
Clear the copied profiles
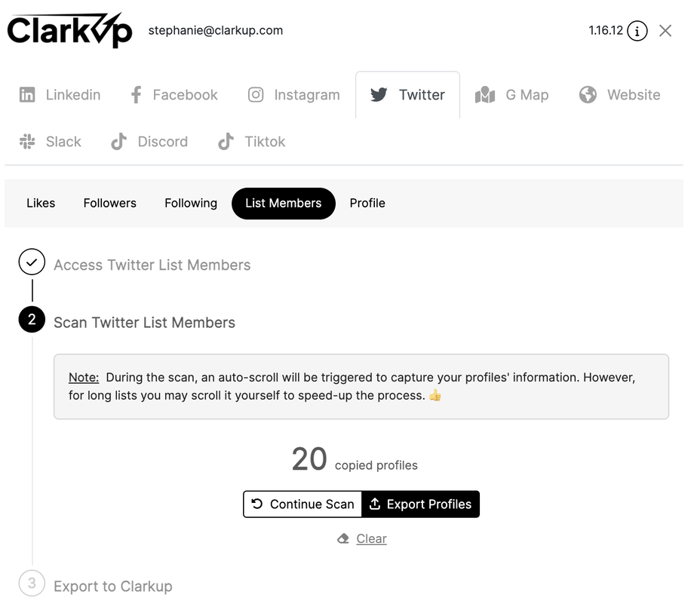(362, 539)
